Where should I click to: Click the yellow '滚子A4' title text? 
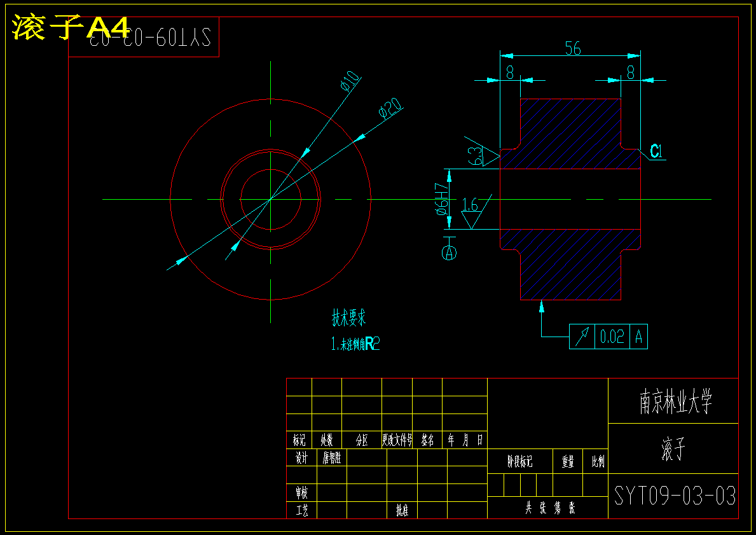coord(71,27)
